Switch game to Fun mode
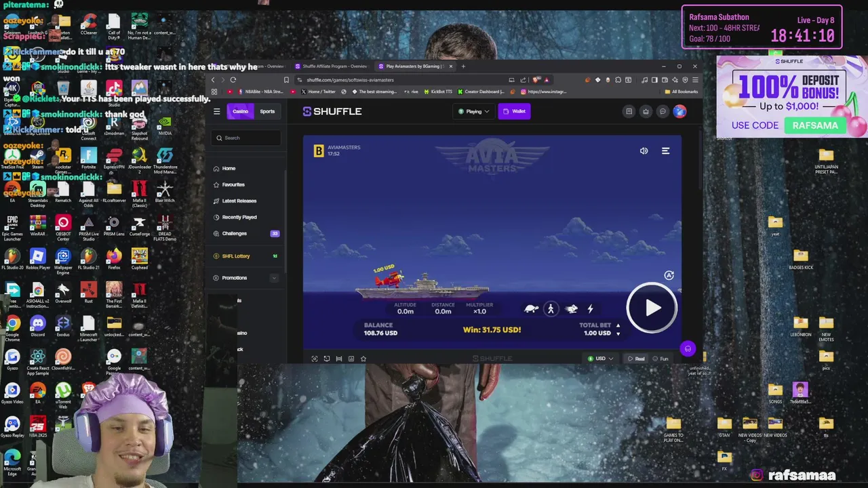 click(661, 359)
